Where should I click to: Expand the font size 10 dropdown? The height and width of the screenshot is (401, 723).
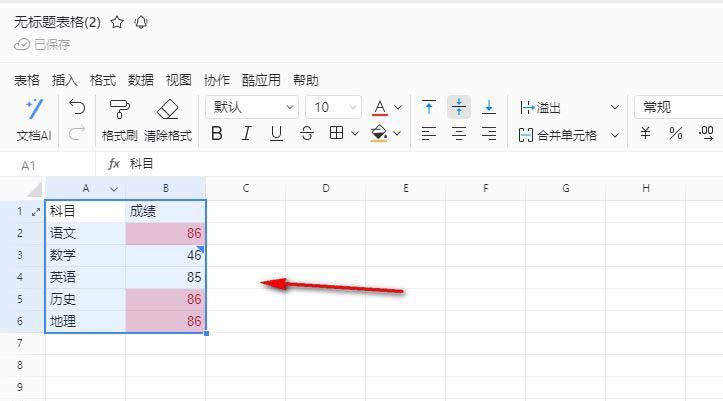click(335, 107)
